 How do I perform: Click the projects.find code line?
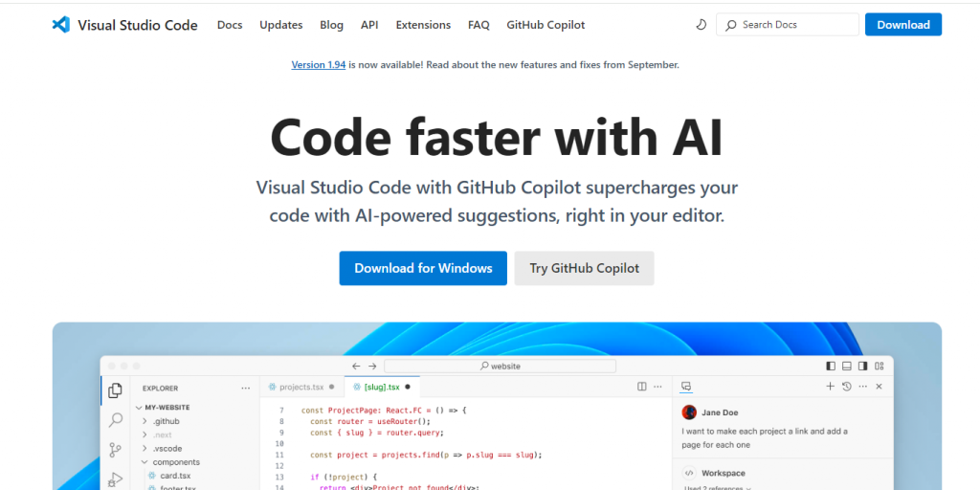click(426, 455)
